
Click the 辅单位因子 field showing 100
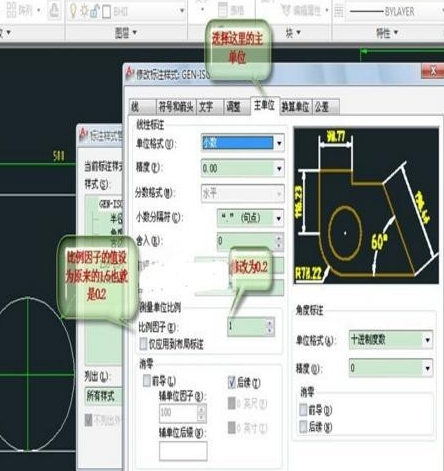179,413
